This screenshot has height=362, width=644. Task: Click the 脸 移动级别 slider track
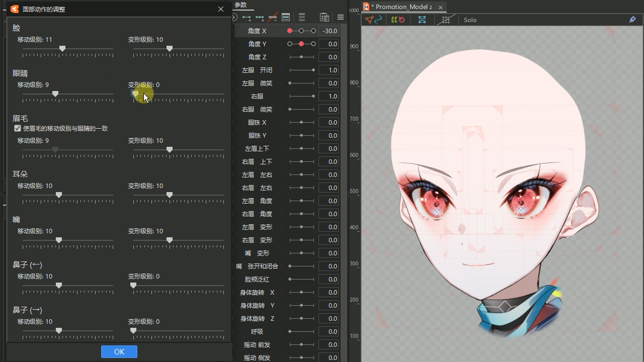(67, 49)
